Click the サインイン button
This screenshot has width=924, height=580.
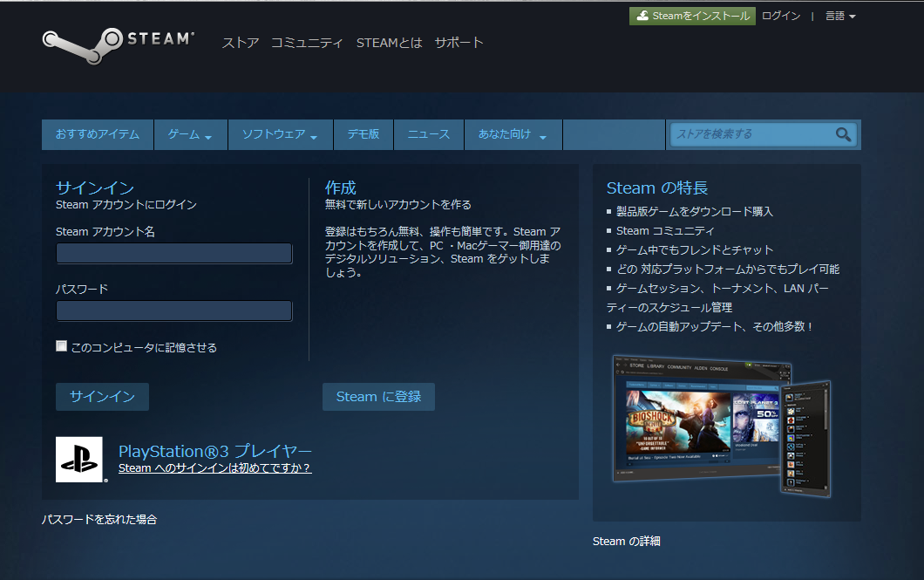tap(103, 397)
